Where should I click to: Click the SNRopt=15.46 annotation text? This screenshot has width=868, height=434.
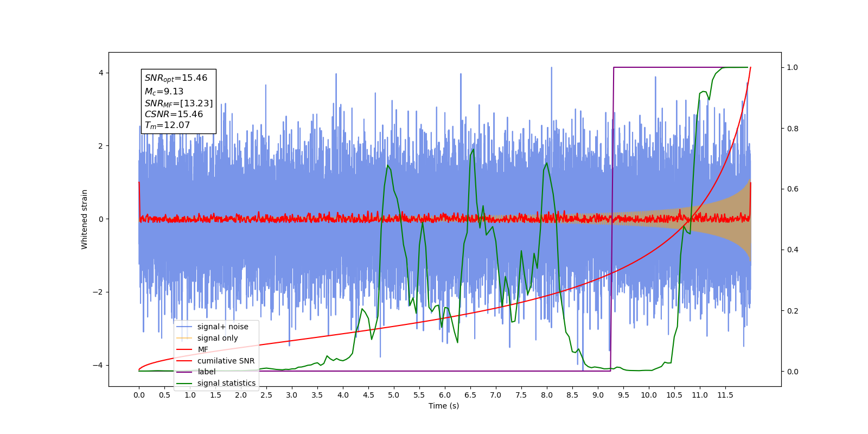click(176, 78)
